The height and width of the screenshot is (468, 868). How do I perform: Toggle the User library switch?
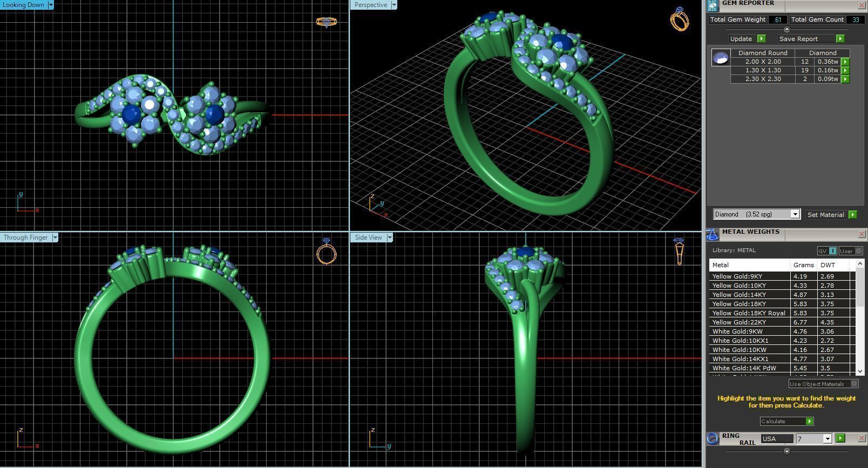[851, 251]
